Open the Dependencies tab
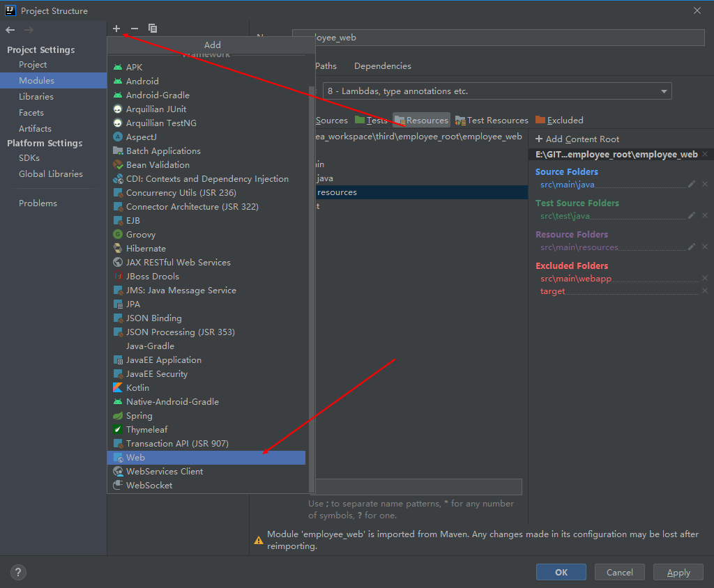The width and height of the screenshot is (714, 588). 383,66
